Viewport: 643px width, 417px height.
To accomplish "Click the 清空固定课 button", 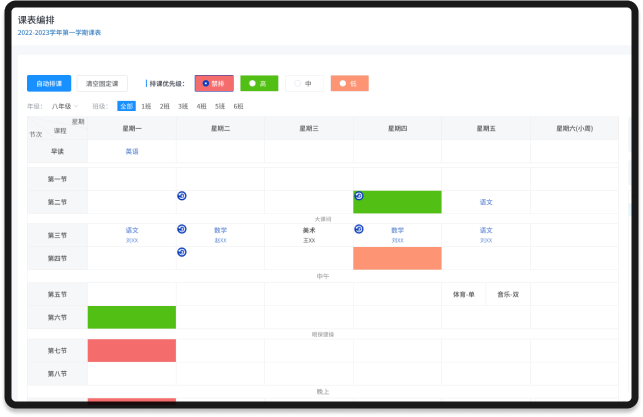I will (102, 84).
